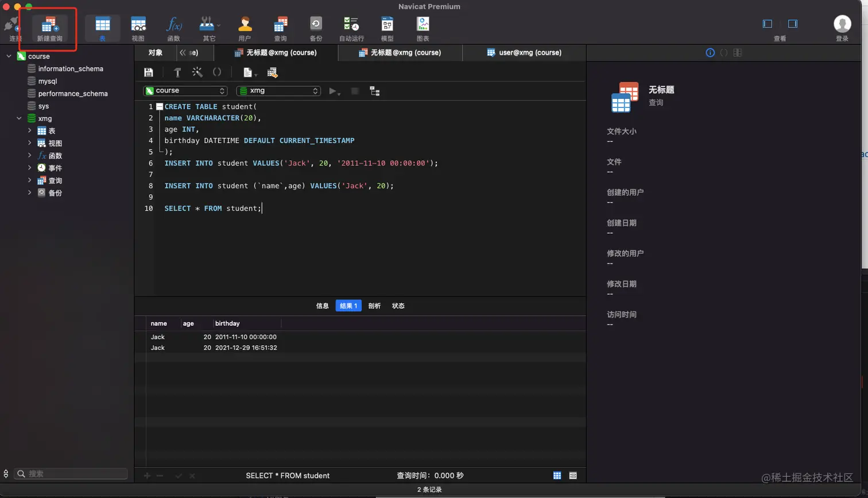Click the sidebar search (搜索) field
Screen dimensions: 868x498
coord(71,474)
